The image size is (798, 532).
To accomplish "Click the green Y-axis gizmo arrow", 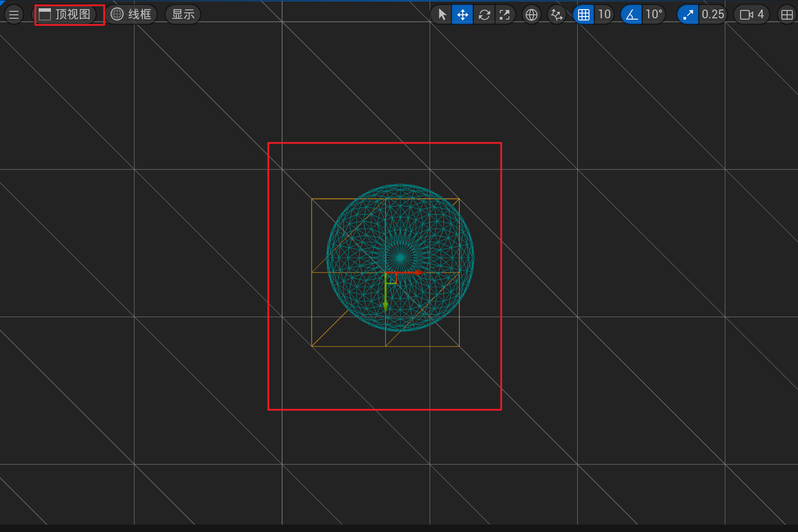I will pyautogui.click(x=385, y=292).
